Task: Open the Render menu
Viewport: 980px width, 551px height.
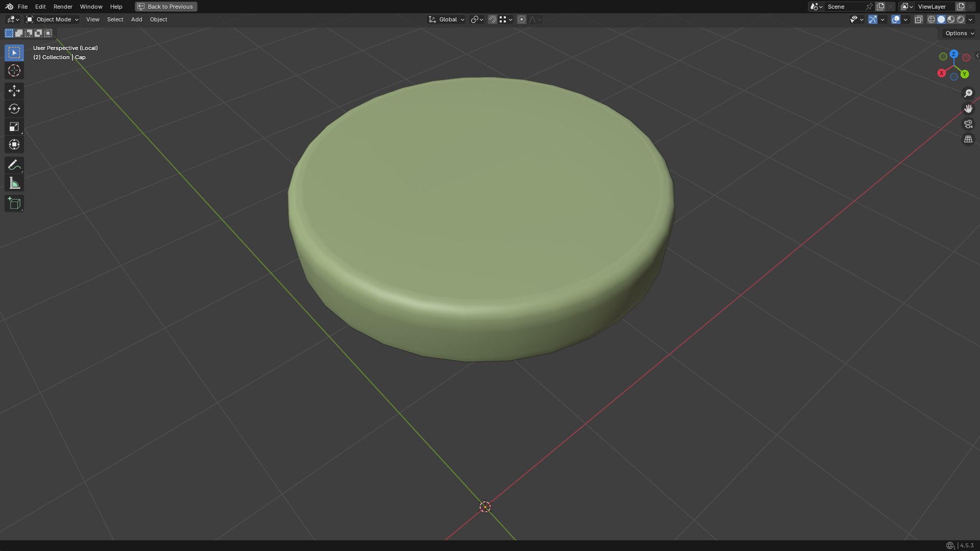Action: (63, 7)
